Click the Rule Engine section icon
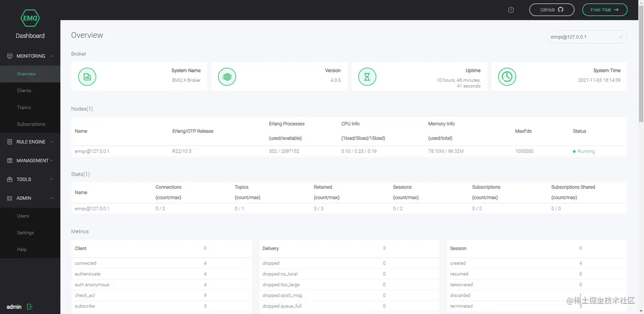The image size is (644, 314). coord(10,142)
